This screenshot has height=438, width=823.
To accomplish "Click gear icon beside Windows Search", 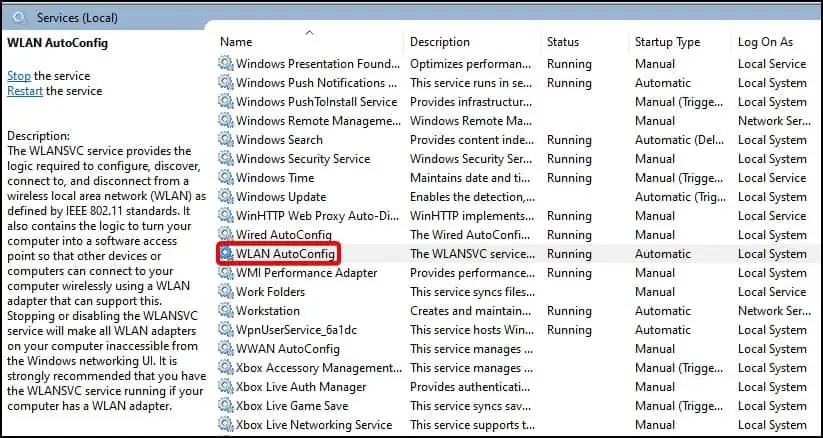I will (226, 140).
